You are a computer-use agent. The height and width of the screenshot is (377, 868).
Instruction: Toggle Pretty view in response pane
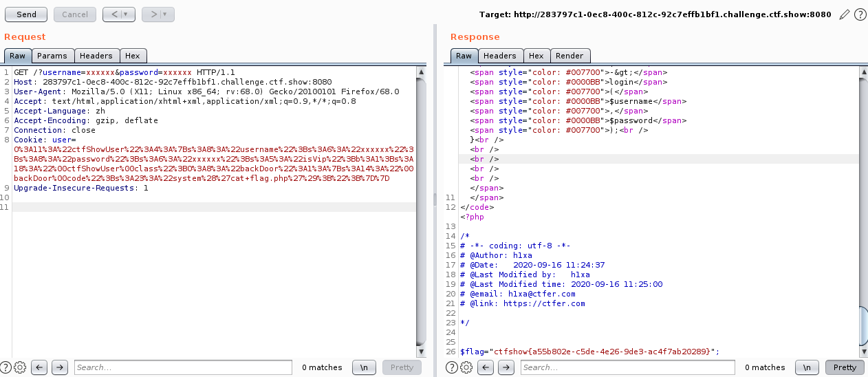pyautogui.click(x=845, y=367)
